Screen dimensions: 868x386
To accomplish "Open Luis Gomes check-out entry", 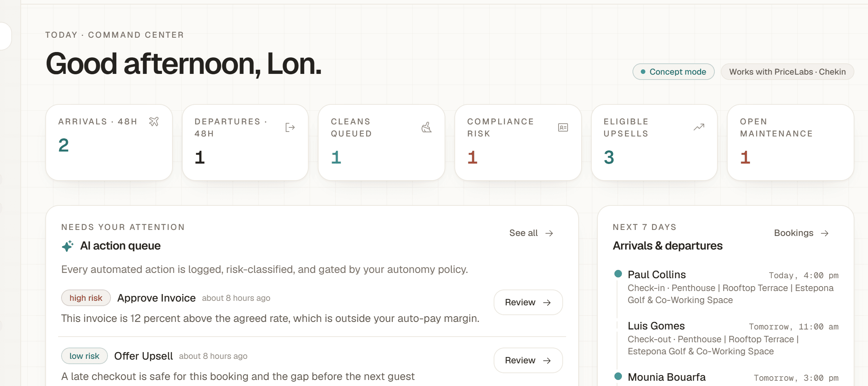I will point(727,339).
